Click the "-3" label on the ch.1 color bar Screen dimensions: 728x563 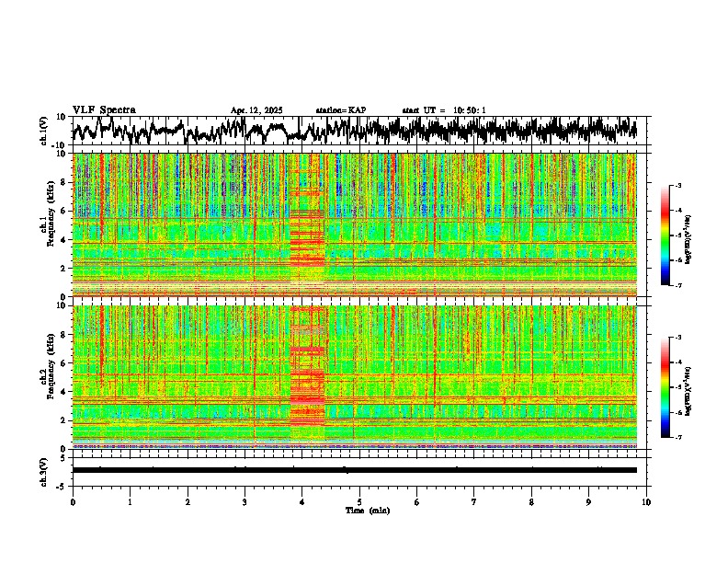click(677, 185)
